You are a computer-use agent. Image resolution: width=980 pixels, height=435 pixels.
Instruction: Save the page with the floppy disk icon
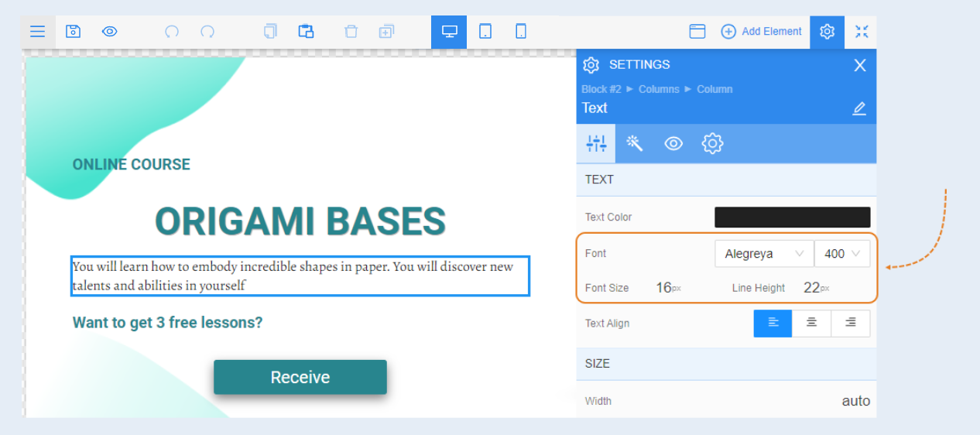coord(73,32)
